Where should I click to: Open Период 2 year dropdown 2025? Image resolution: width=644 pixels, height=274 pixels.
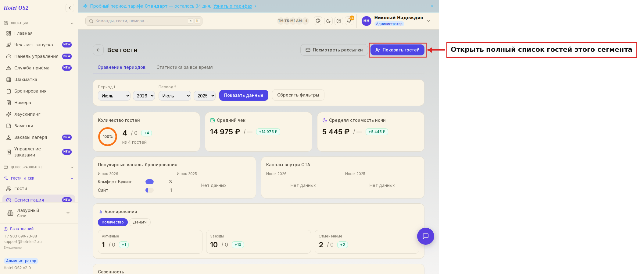pos(205,96)
